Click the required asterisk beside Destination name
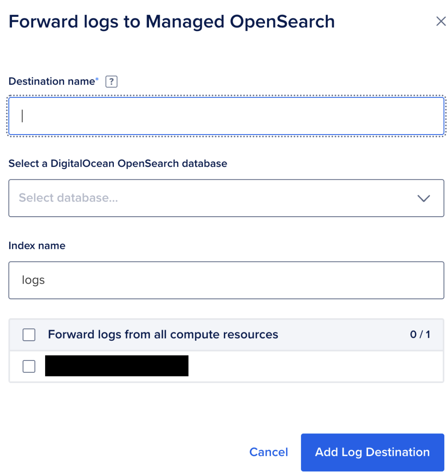 click(x=97, y=79)
